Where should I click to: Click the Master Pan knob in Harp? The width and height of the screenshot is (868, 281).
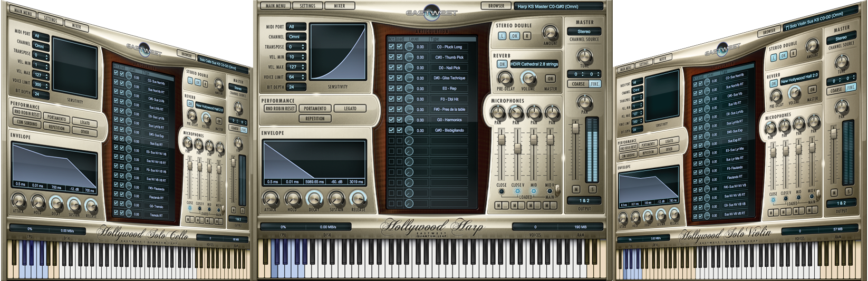pyautogui.click(x=584, y=102)
